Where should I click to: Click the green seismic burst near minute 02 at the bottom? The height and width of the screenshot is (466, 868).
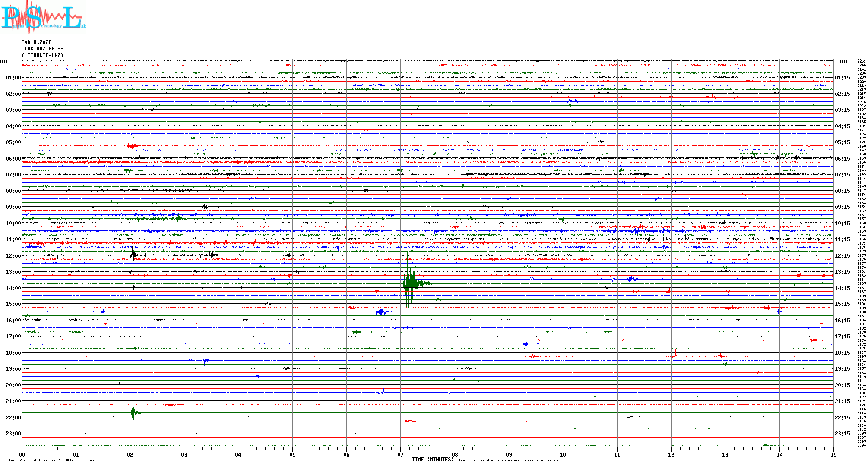[x=133, y=412]
